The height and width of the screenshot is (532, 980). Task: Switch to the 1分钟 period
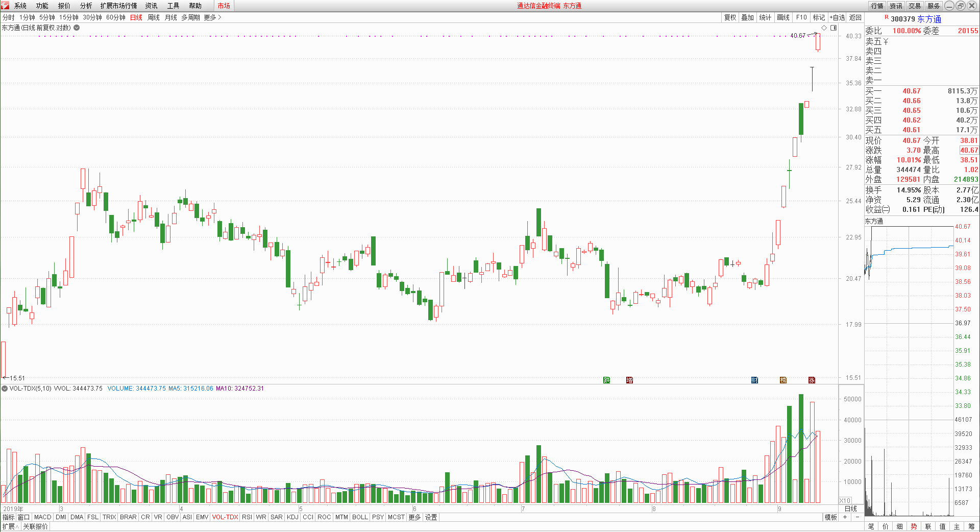click(x=28, y=17)
